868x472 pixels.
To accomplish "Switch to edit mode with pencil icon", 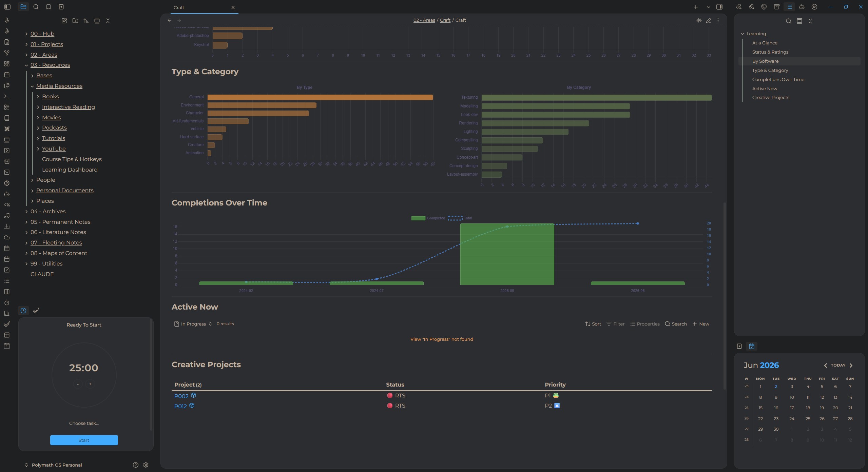I will tap(709, 20).
